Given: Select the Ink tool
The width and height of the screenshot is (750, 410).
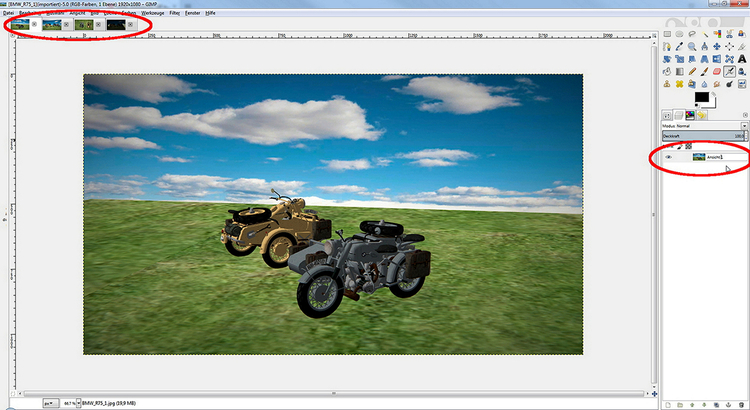Looking at the screenshot, I should [741, 71].
